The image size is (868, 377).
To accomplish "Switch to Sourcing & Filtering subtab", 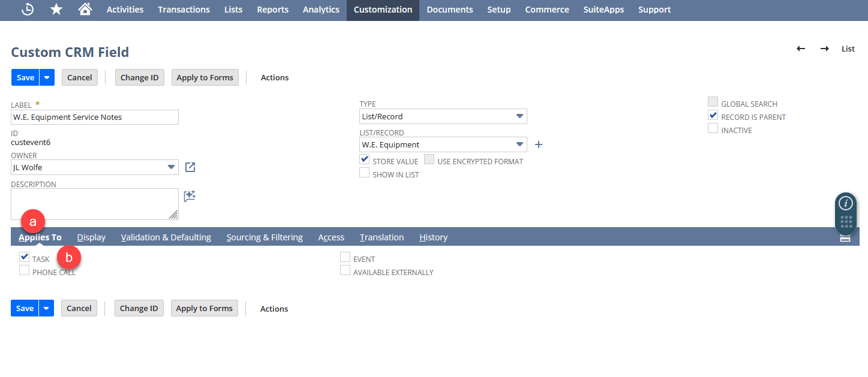I will tap(265, 237).
